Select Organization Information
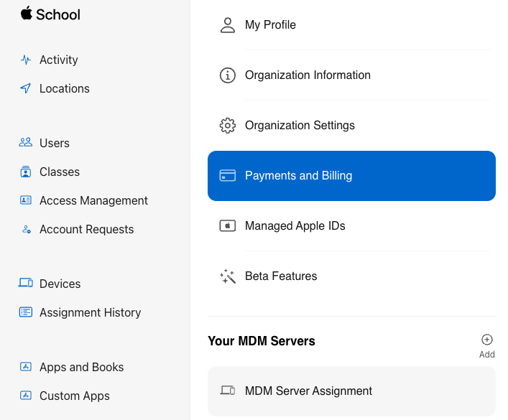This screenshot has width=508, height=420. (x=351, y=75)
